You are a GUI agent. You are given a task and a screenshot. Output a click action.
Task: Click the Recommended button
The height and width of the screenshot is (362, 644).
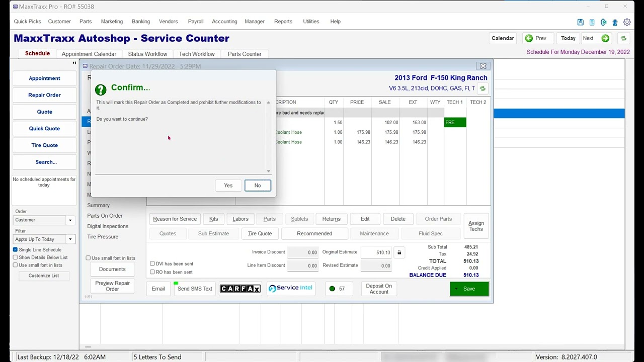click(314, 233)
